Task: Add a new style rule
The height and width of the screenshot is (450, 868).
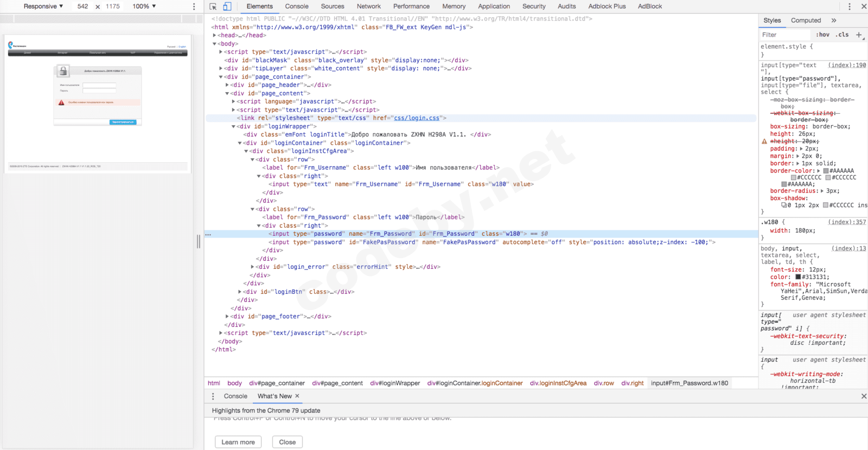Action: (x=859, y=35)
